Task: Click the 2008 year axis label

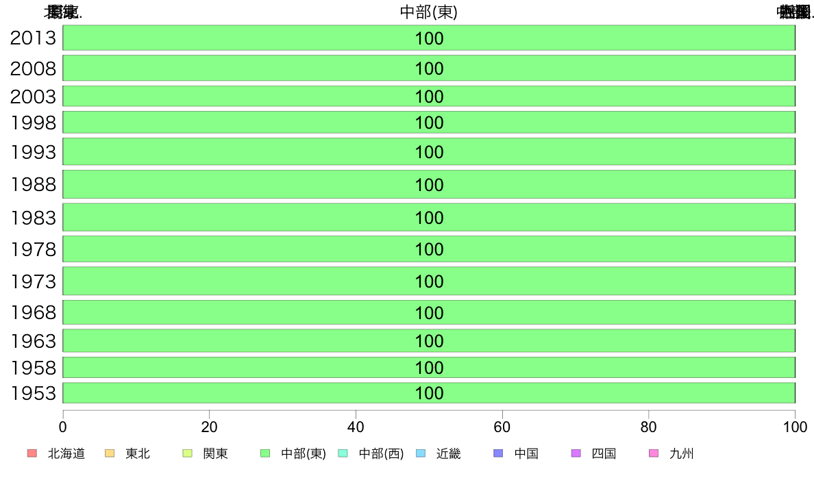Action: coord(33,68)
